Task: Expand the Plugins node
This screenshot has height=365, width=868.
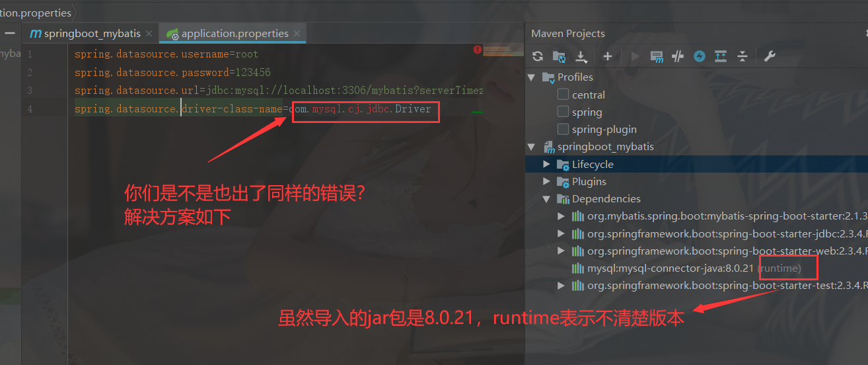Action: click(x=546, y=181)
